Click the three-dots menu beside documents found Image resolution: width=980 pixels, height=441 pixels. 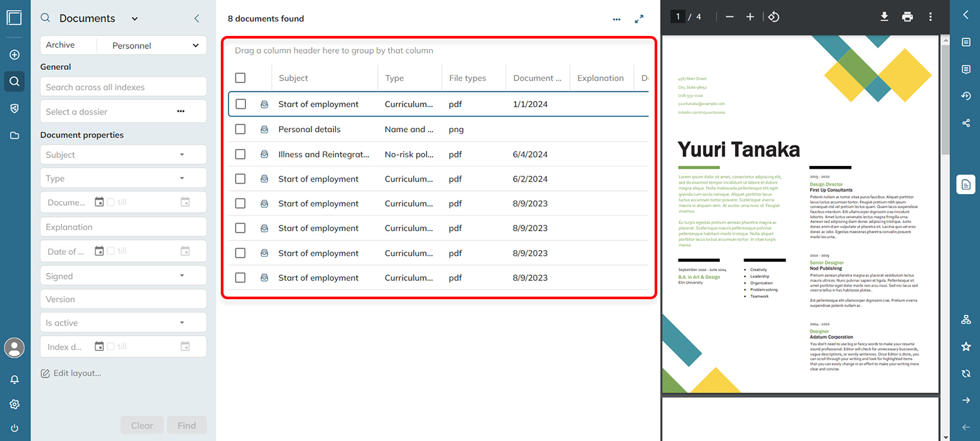tap(617, 20)
